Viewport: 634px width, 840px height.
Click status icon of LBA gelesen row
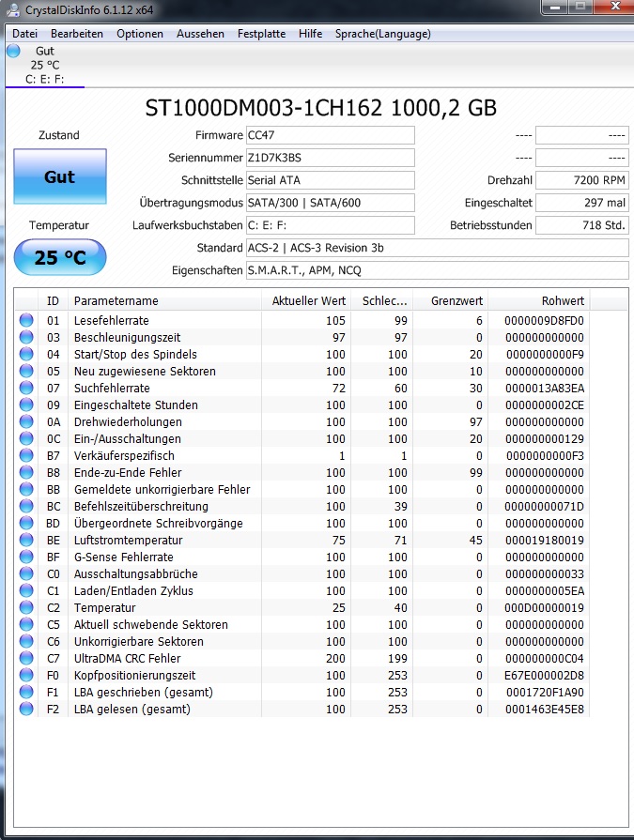(x=26, y=709)
